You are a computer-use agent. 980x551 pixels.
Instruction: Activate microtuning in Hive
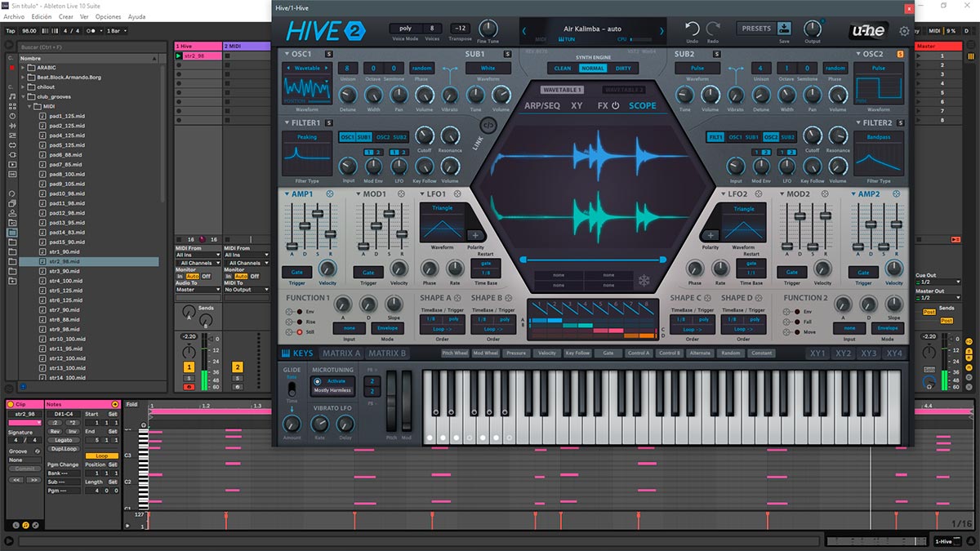click(x=318, y=381)
